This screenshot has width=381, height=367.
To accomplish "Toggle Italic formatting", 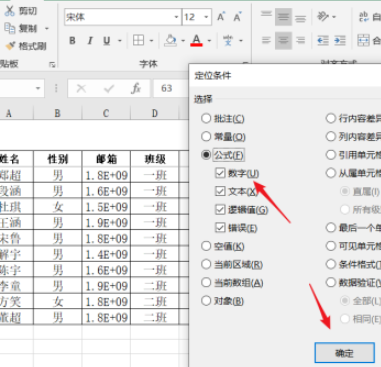I will click(90, 41).
